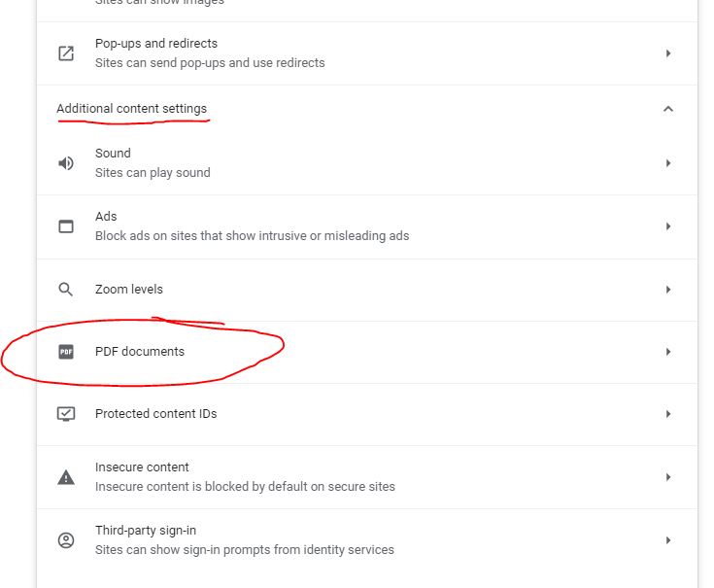714x588 pixels.
Task: Click the Third-party sign-in person icon
Action: [66, 540]
